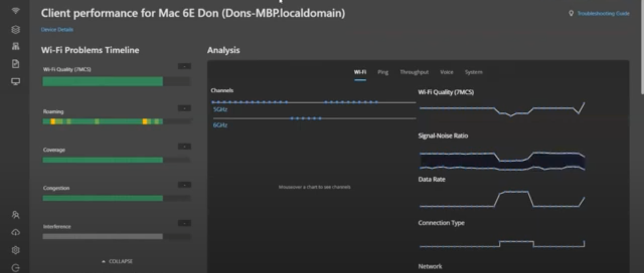Toggle the small button beside Roaming timeline
644x273 pixels.
(x=184, y=108)
